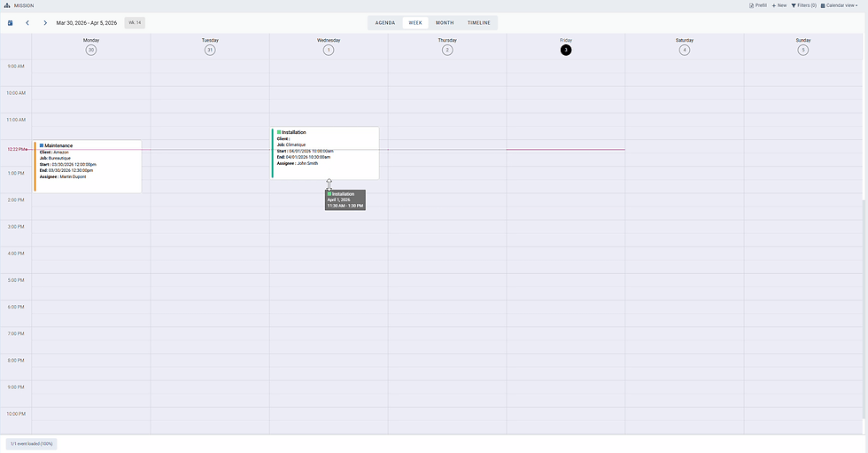Click the vertical scrollbar on the right
868x453 pixels.
click(864, 310)
